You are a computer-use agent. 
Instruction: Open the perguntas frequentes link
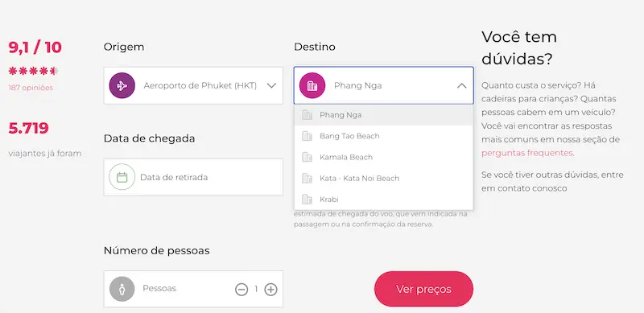point(527,153)
